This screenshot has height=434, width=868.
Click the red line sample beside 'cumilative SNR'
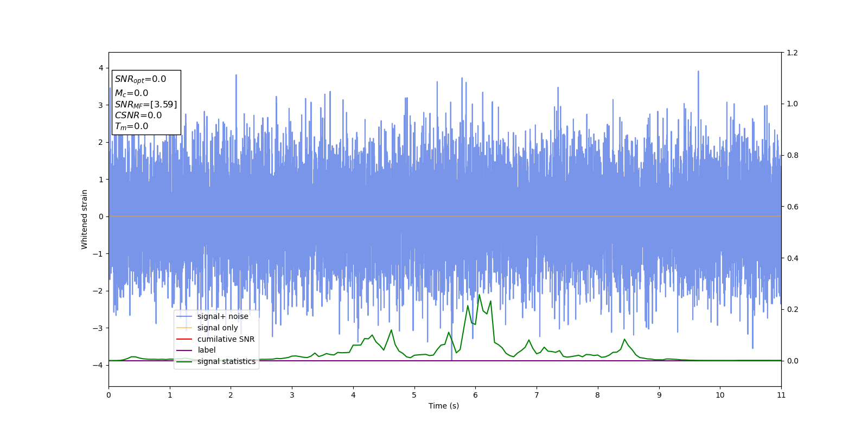(x=184, y=339)
